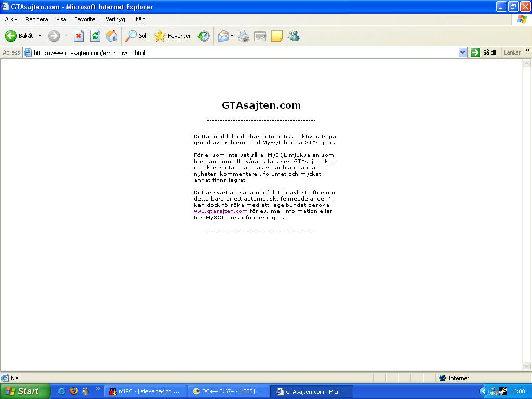Image resolution: width=532 pixels, height=399 pixels.
Task: Expand the quick launch overflow chevron
Action: tap(98, 389)
